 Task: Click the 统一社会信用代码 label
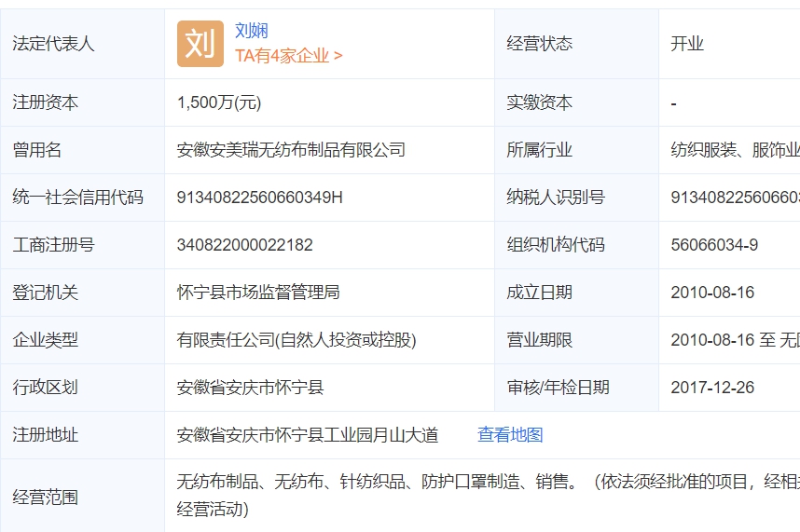[x=77, y=198]
